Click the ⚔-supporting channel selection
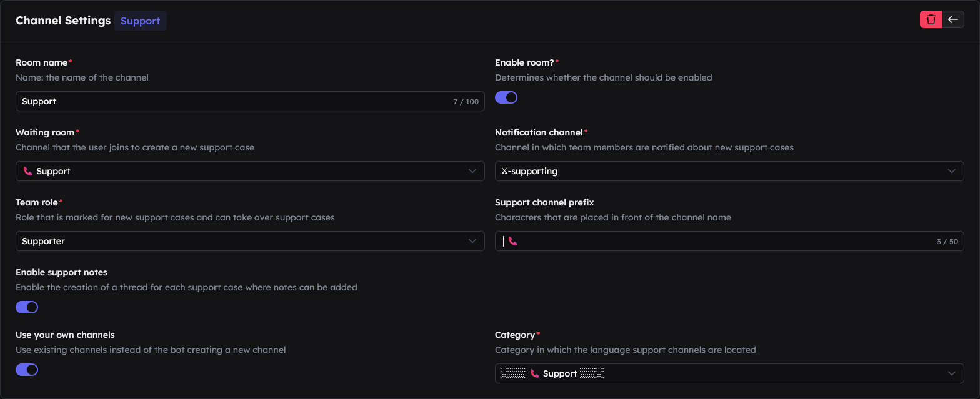 [x=529, y=171]
